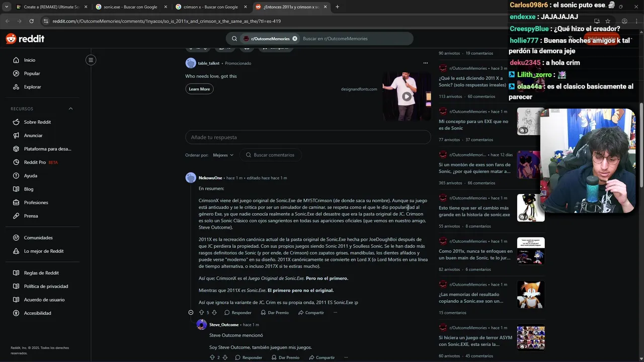The image size is (644, 362).
Task: Open the Reddit home logo
Action: pos(25,39)
